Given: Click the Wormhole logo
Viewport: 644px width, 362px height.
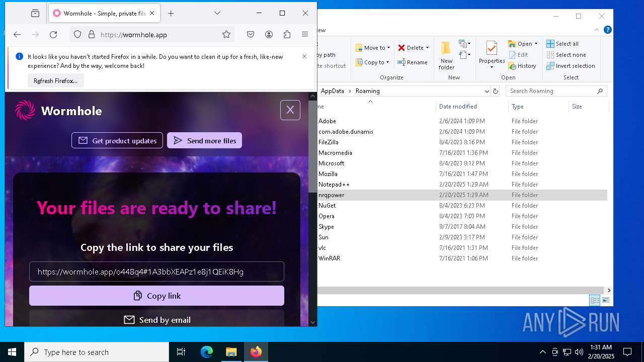Looking at the screenshot, I should click(58, 111).
